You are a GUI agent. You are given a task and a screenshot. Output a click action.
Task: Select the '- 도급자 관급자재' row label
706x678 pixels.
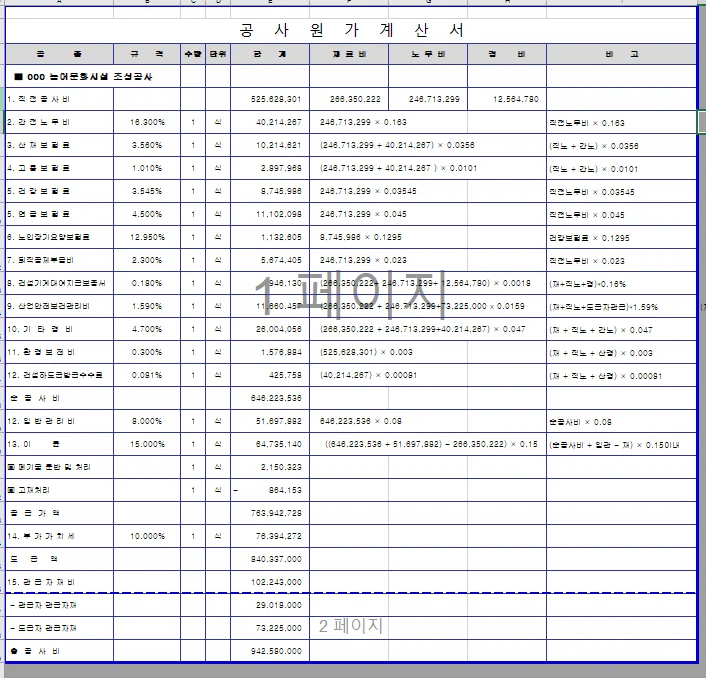click(x=59, y=628)
